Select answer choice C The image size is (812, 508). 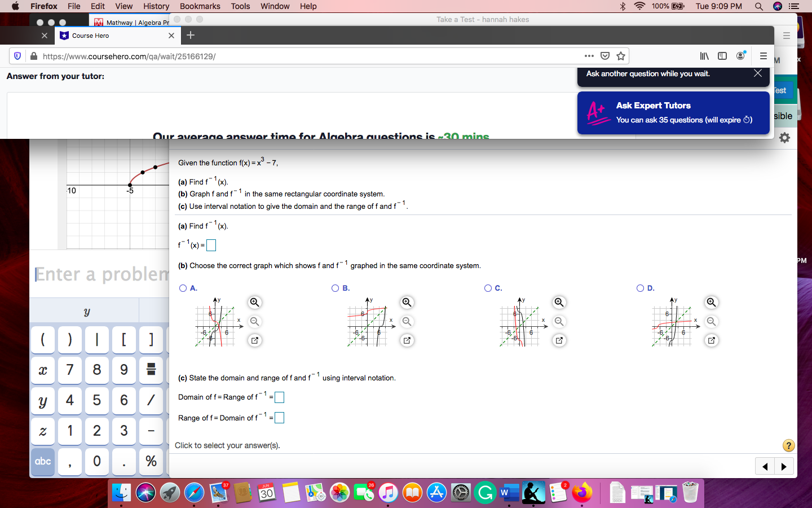click(488, 288)
